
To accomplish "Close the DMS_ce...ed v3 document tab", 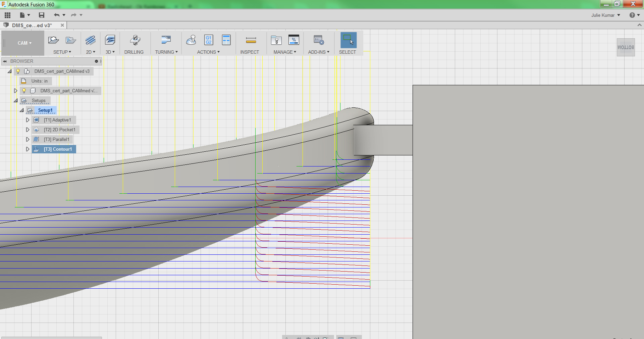I will pos(62,25).
